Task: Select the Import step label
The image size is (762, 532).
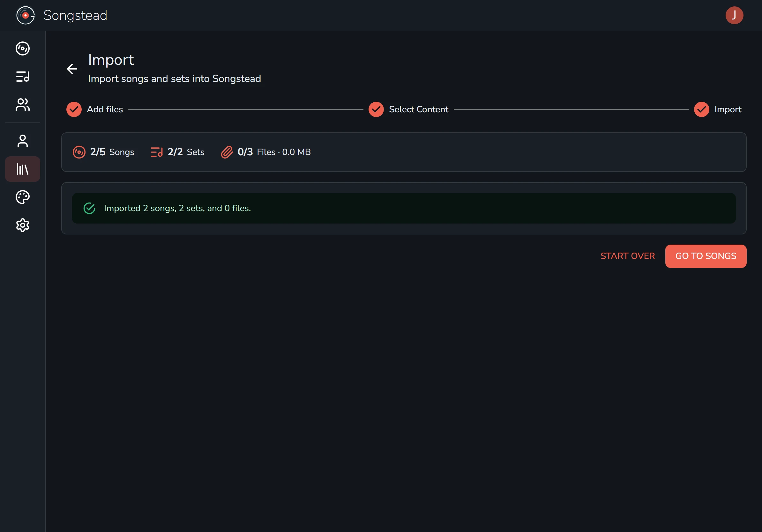Action: (728, 109)
